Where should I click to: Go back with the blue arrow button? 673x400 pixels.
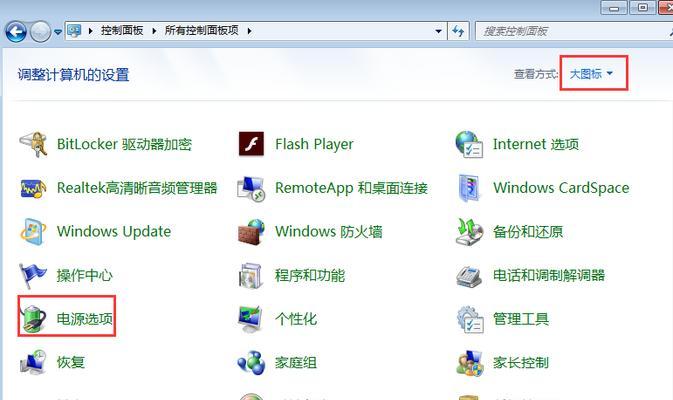coord(16,31)
